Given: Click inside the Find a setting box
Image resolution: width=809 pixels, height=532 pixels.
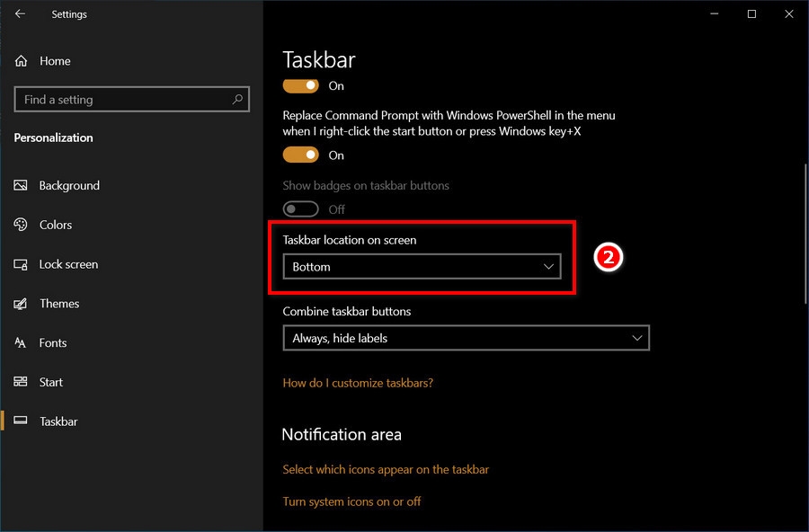Looking at the screenshot, I should tap(131, 99).
